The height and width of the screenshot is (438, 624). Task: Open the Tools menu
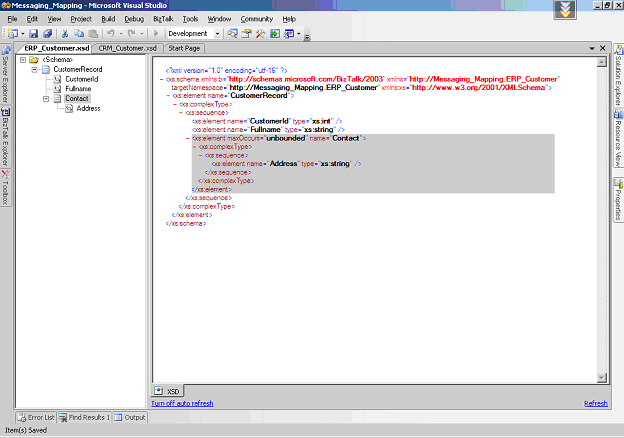click(x=190, y=19)
